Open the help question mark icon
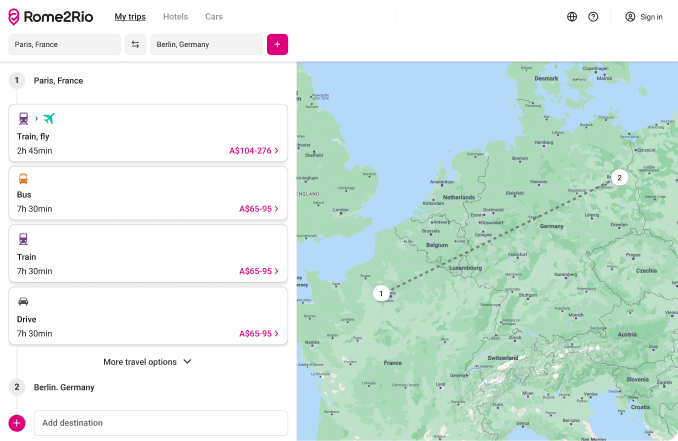Viewport: 678px width, 441px height. (593, 17)
